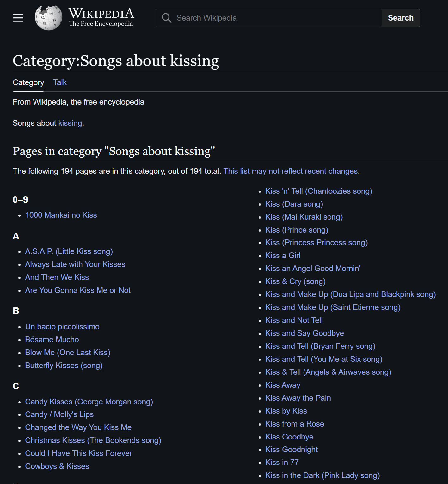Click the Search button
Viewport: 448px width, 484px height.
[x=401, y=18]
